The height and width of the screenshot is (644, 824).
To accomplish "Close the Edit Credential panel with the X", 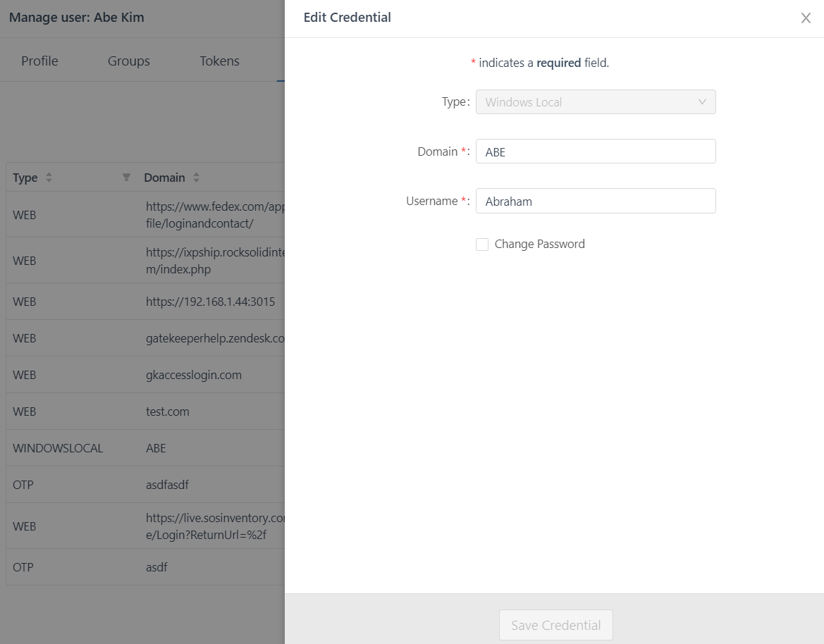I will (x=806, y=18).
